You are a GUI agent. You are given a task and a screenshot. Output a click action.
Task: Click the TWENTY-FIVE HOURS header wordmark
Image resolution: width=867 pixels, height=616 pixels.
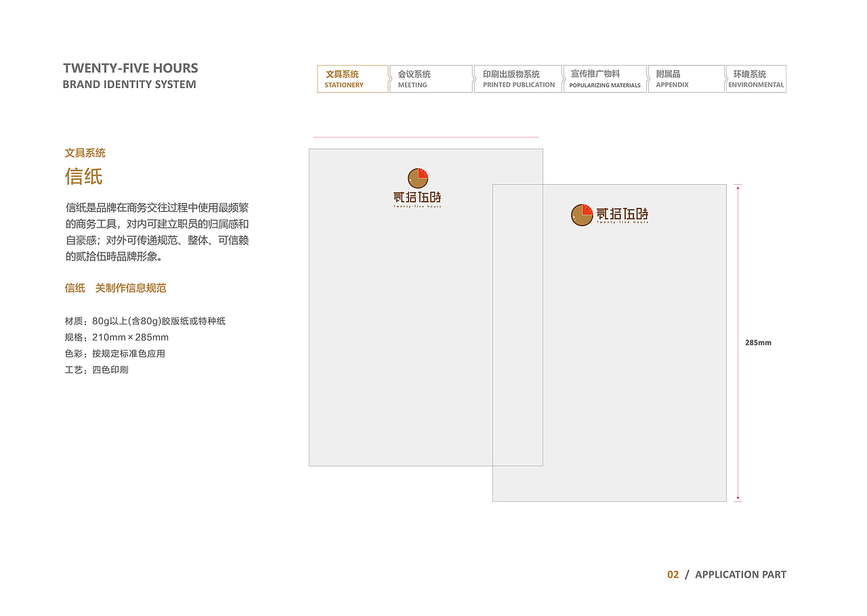pyautogui.click(x=130, y=68)
